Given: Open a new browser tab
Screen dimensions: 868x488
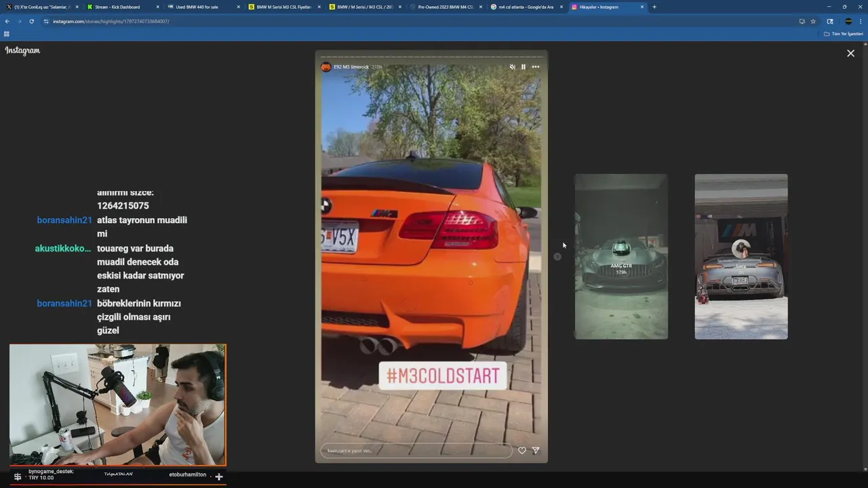Looking at the screenshot, I should click(x=654, y=7).
